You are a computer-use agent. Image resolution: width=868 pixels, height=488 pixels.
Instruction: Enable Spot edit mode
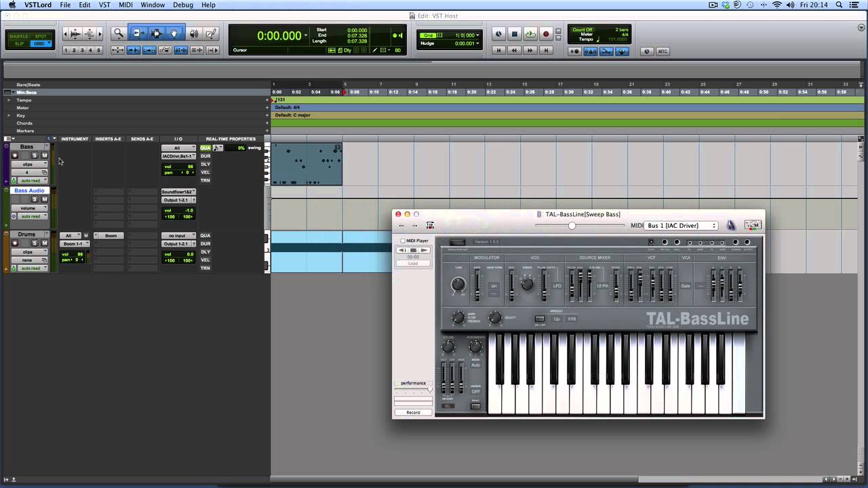tap(41, 37)
